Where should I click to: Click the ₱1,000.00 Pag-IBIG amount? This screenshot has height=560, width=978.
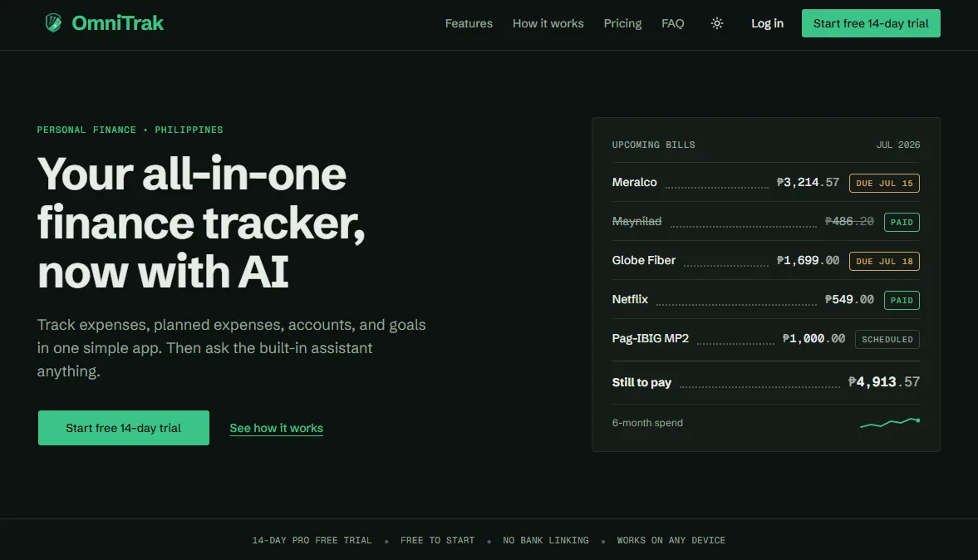[814, 338]
